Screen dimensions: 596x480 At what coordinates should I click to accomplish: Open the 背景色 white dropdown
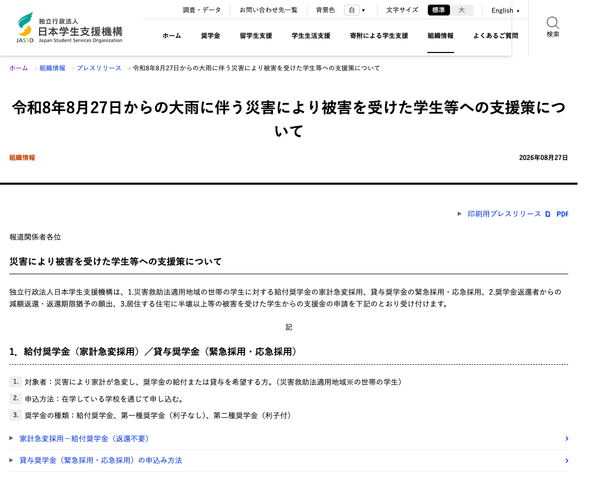[355, 10]
